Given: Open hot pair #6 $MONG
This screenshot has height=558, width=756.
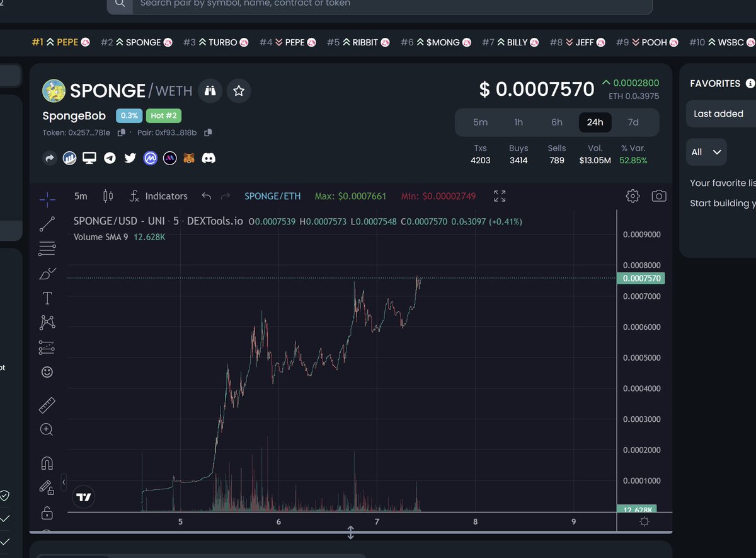Looking at the screenshot, I should [x=436, y=42].
